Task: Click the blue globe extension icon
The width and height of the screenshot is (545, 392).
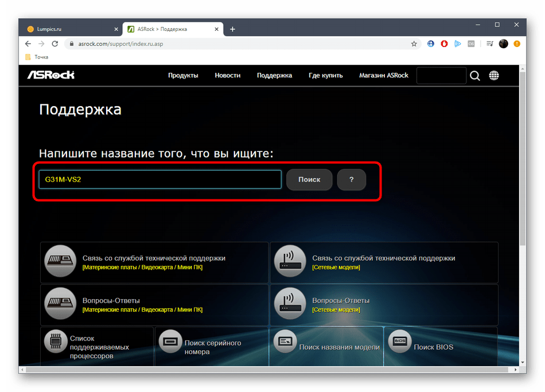Action: coord(431,44)
